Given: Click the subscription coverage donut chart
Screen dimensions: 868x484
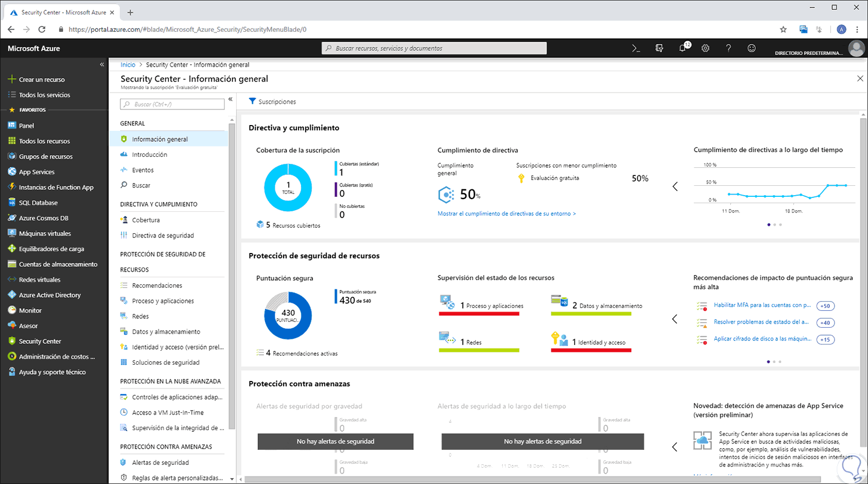Looking at the screenshot, I should (288, 188).
